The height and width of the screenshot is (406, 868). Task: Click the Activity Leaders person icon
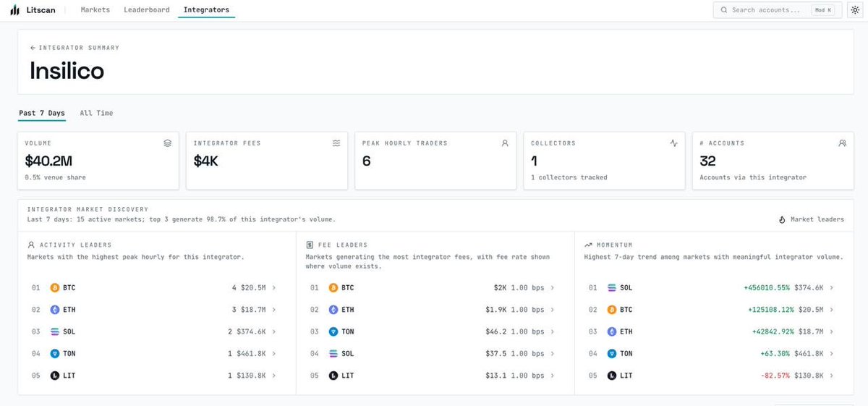(x=31, y=245)
